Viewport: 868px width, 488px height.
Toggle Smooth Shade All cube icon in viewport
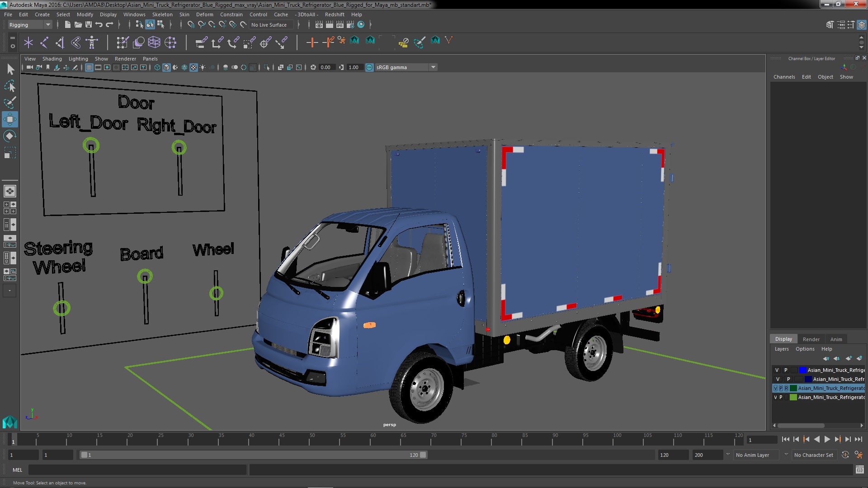(166, 67)
